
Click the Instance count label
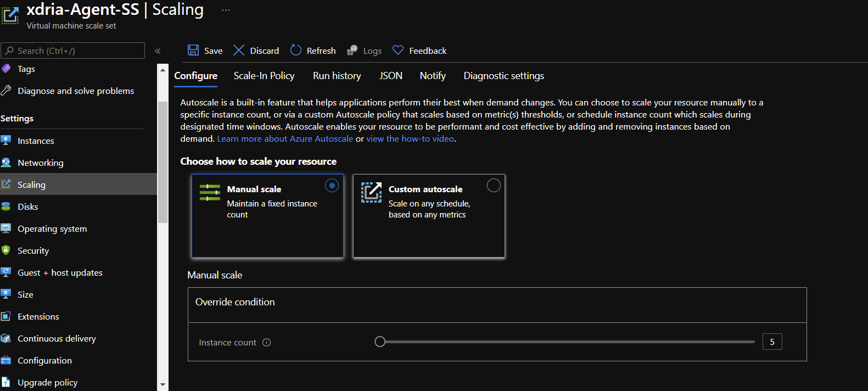click(x=227, y=343)
